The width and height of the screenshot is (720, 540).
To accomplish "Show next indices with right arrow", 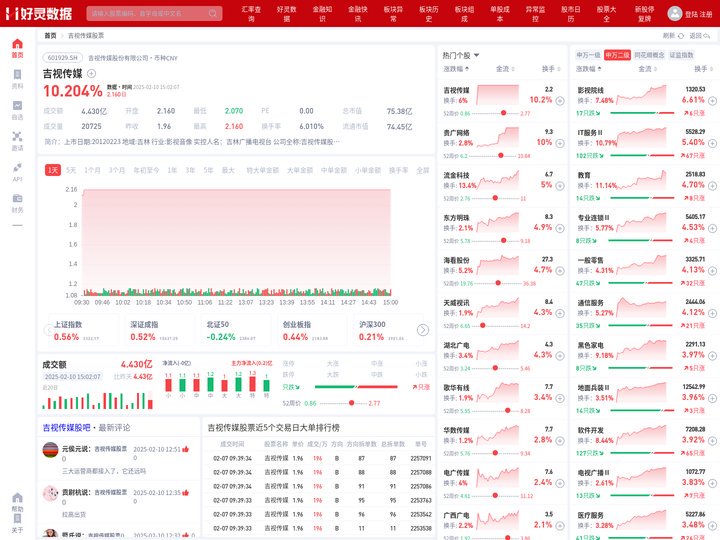I will [x=422, y=330].
